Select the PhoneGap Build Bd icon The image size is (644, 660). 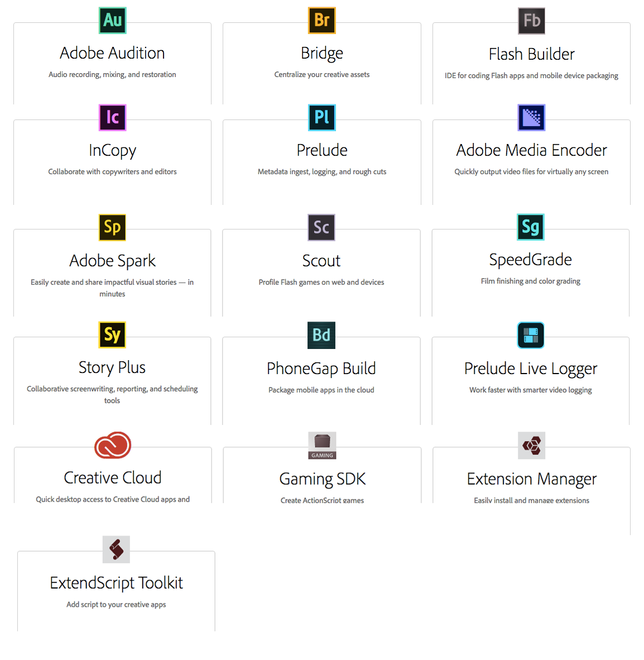point(321,336)
